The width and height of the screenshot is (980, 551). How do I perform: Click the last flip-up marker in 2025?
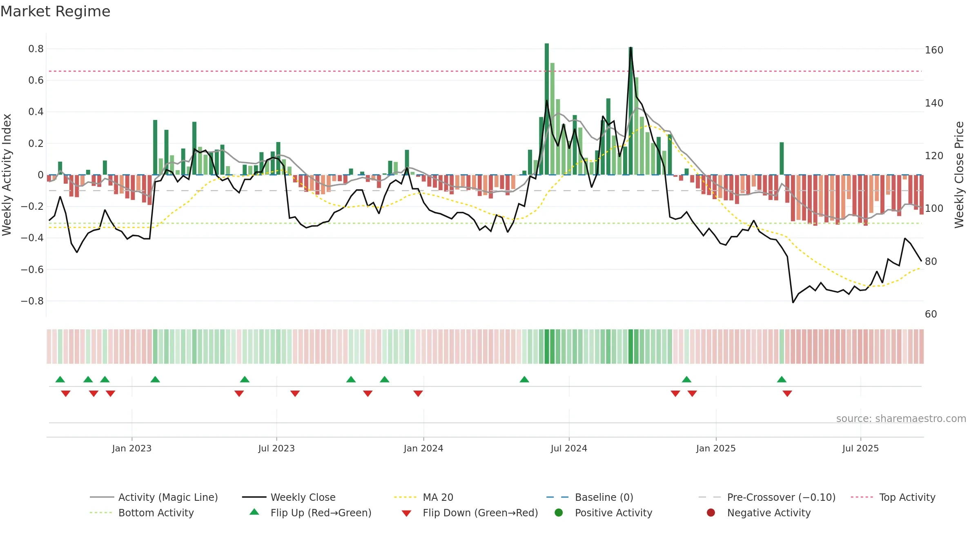pyautogui.click(x=782, y=379)
